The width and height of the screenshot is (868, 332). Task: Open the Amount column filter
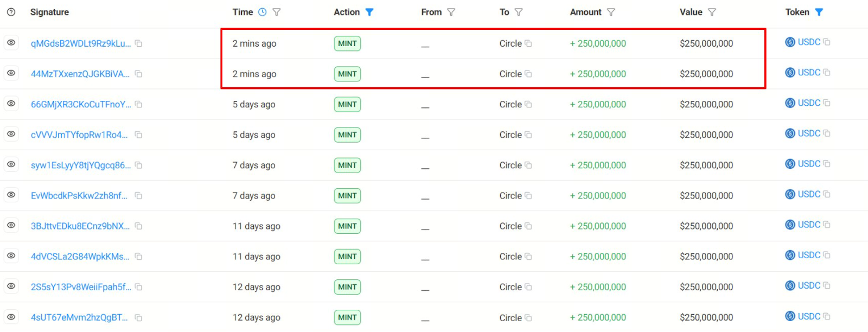pos(611,12)
